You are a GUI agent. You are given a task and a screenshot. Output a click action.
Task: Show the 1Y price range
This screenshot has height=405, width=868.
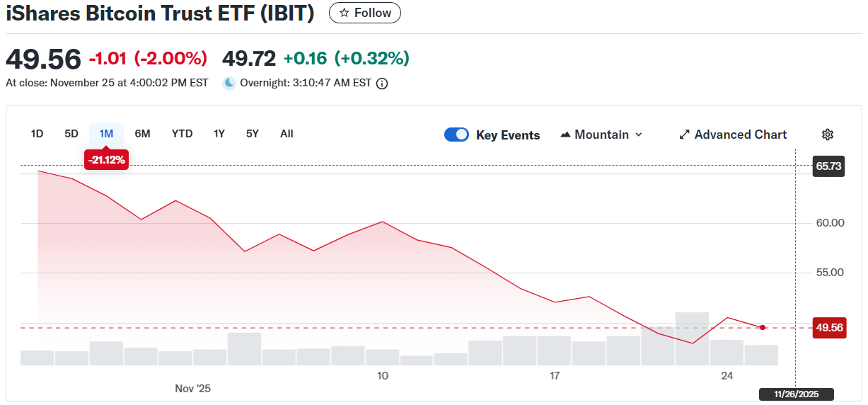219,134
